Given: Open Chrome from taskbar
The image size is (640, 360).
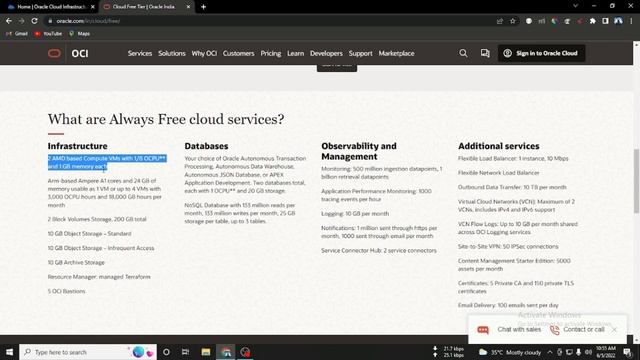Looking at the screenshot, I should [226, 352].
